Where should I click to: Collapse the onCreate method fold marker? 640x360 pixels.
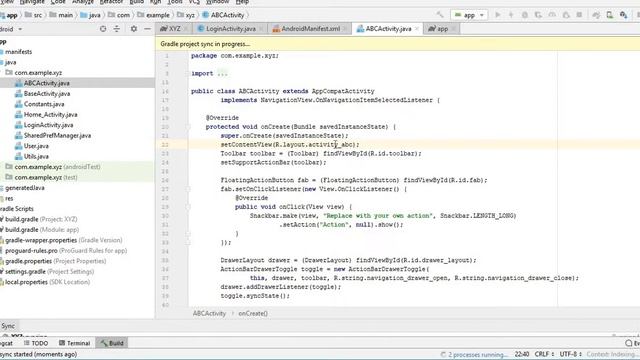coord(188,127)
